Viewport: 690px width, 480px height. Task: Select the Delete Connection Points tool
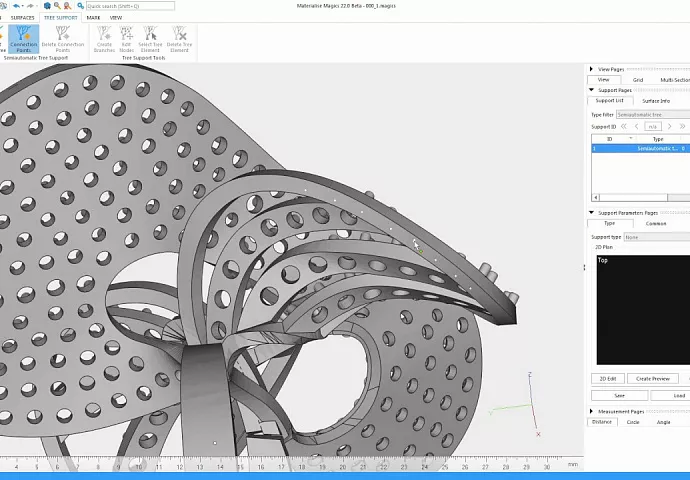pos(62,39)
